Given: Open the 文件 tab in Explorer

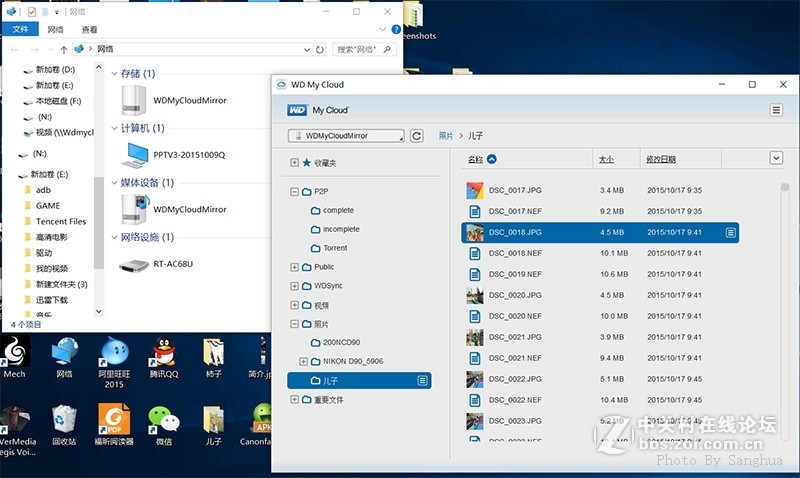Looking at the screenshot, I should click(x=19, y=30).
